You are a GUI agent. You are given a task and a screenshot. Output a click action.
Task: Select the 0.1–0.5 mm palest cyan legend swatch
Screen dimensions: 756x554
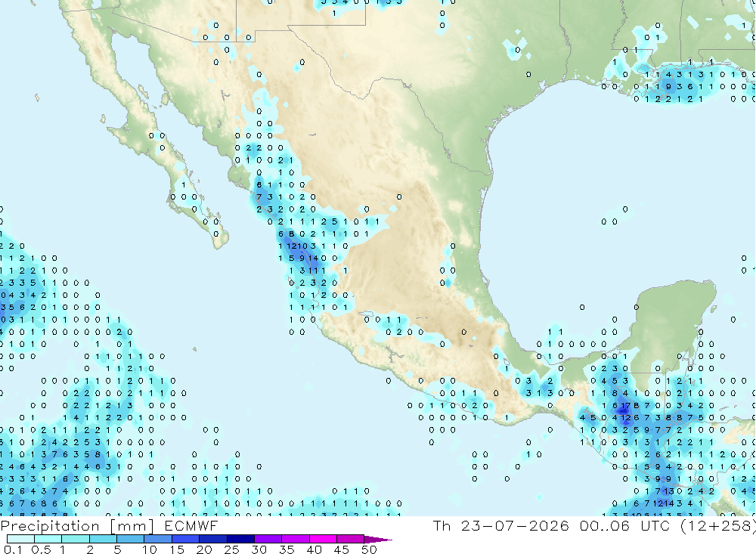point(20,539)
